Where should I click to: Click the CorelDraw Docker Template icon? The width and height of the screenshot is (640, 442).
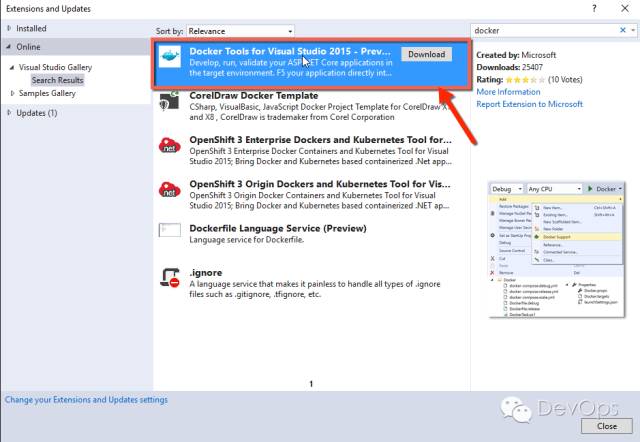[x=169, y=101]
